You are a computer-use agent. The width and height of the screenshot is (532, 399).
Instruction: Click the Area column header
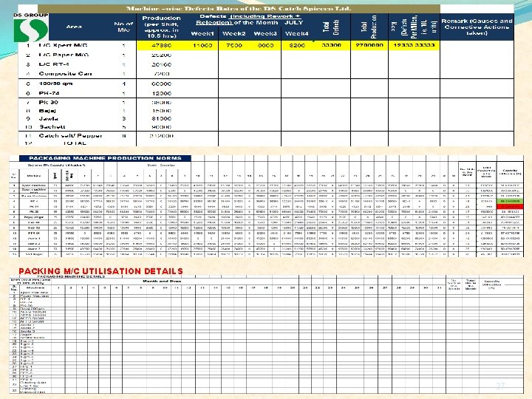pos(74,27)
